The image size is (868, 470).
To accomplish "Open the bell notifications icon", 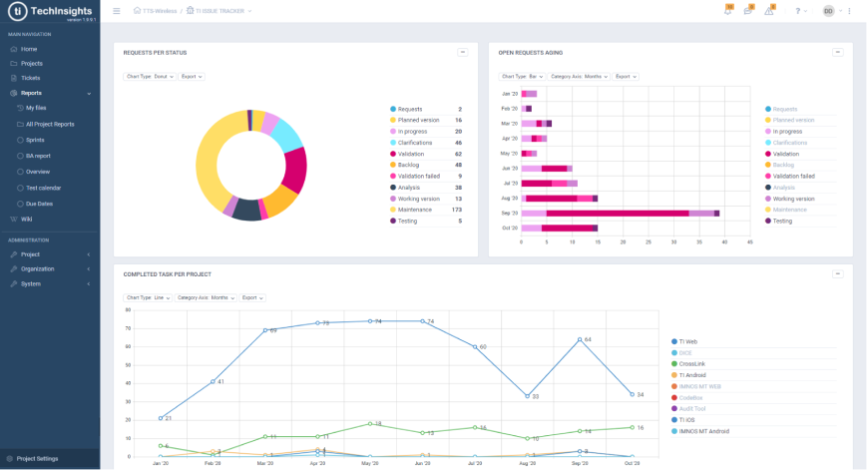I will click(727, 11).
